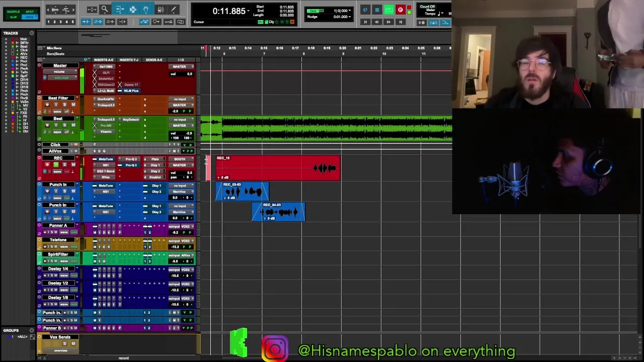The image size is (644, 362).
Task: Open Tracks list options dropdown
Action: (x=31, y=33)
